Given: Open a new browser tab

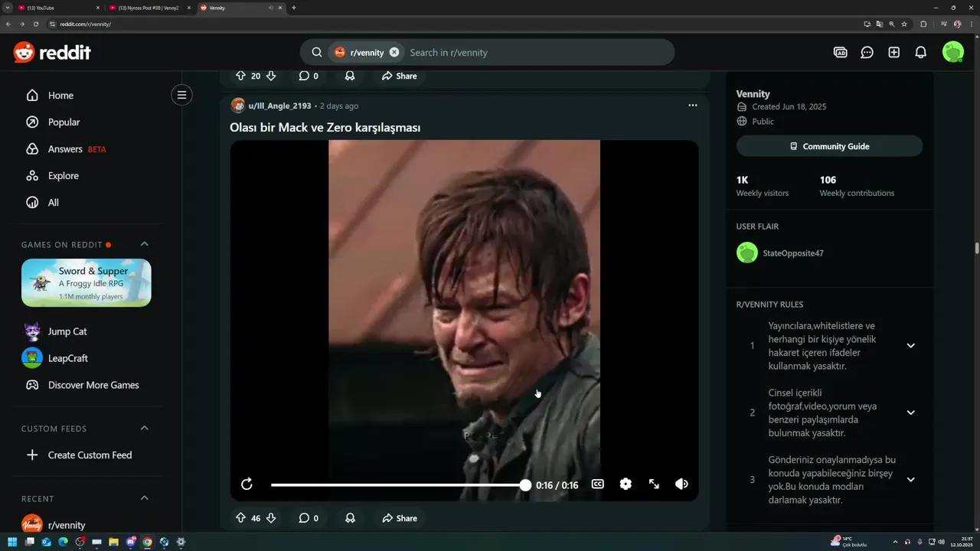Looking at the screenshot, I should [x=294, y=8].
